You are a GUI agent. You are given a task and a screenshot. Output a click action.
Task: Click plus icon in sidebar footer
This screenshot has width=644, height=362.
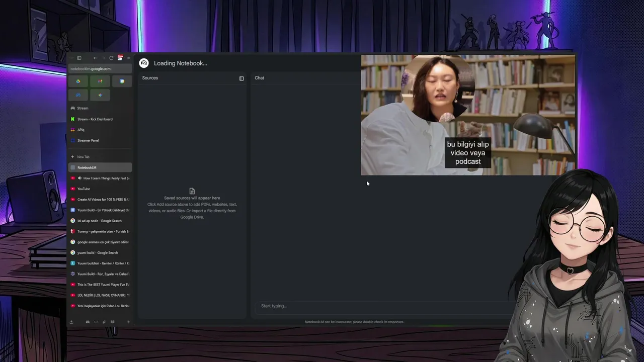coord(128,322)
